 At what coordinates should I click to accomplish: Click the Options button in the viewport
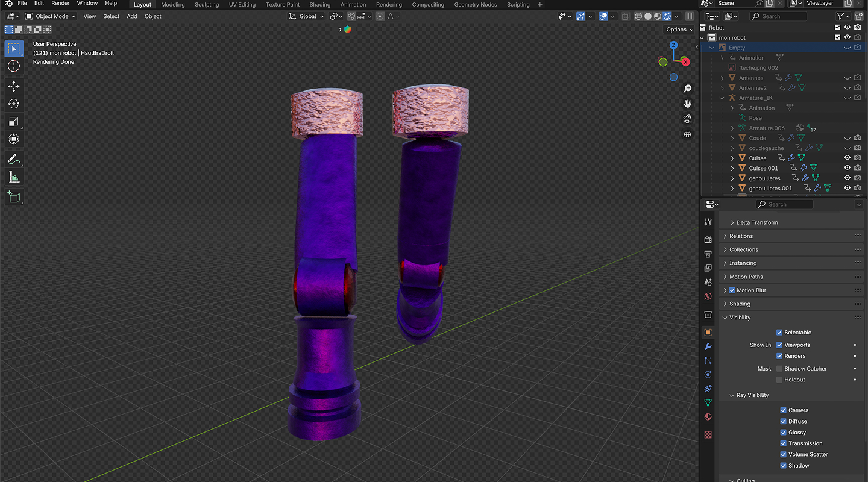(x=679, y=30)
